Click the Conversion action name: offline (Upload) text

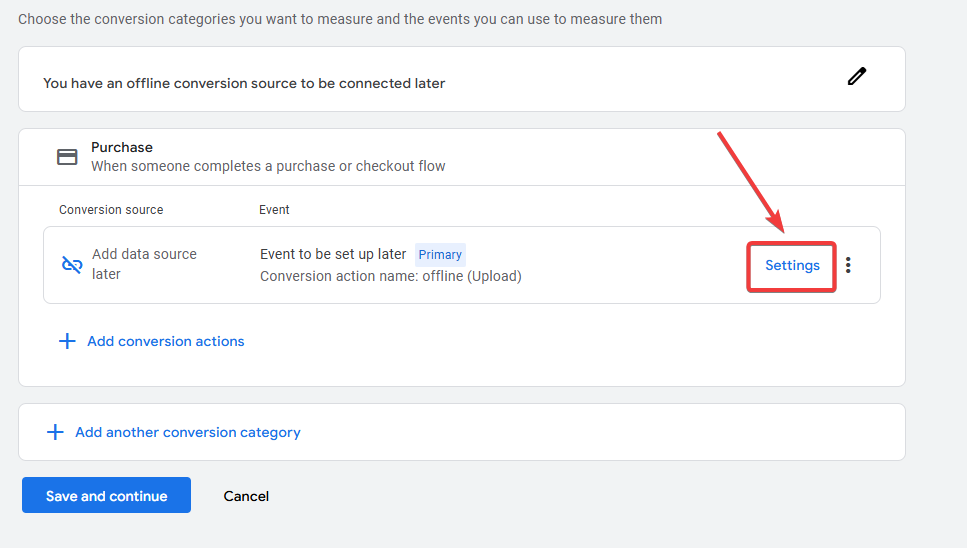(x=390, y=276)
